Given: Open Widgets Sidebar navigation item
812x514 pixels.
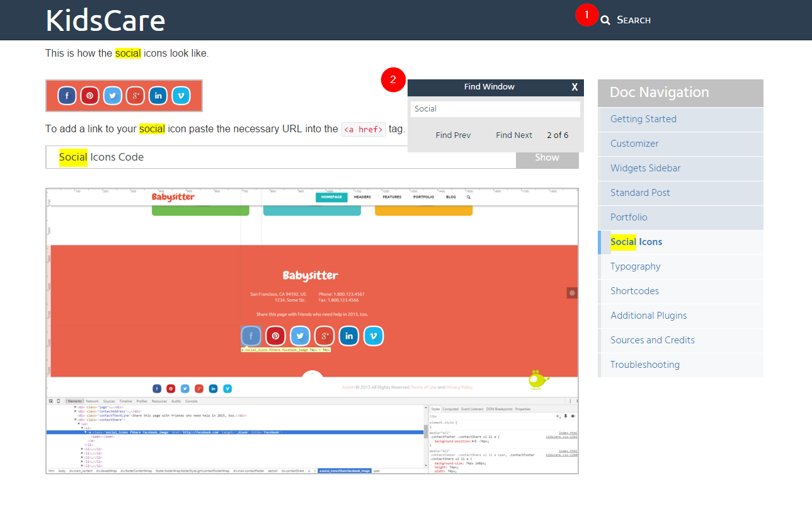Looking at the screenshot, I should click(x=645, y=168).
